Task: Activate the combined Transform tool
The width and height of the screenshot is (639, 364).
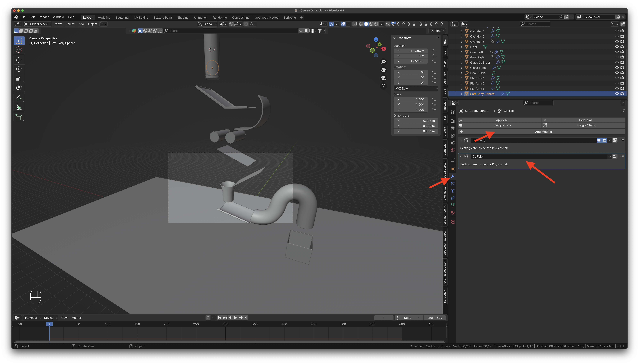Action: coord(19,87)
